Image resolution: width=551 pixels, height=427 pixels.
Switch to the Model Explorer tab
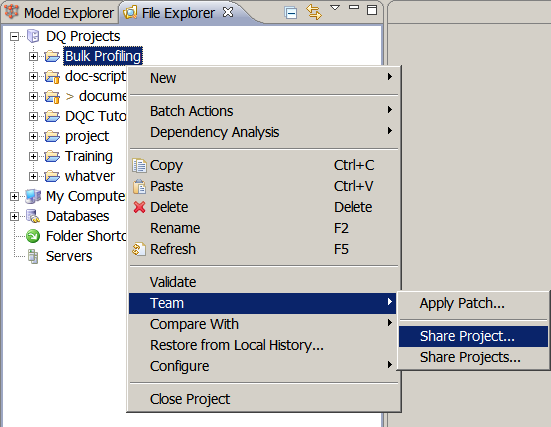(60, 13)
